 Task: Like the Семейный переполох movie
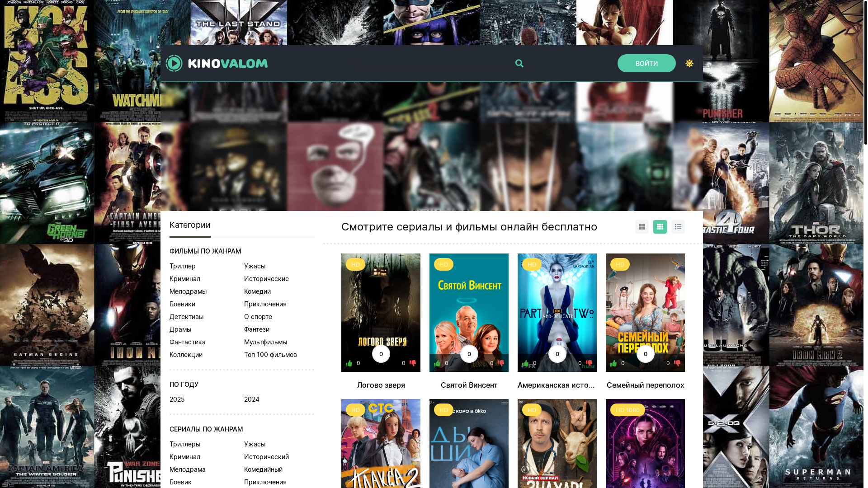(x=613, y=363)
